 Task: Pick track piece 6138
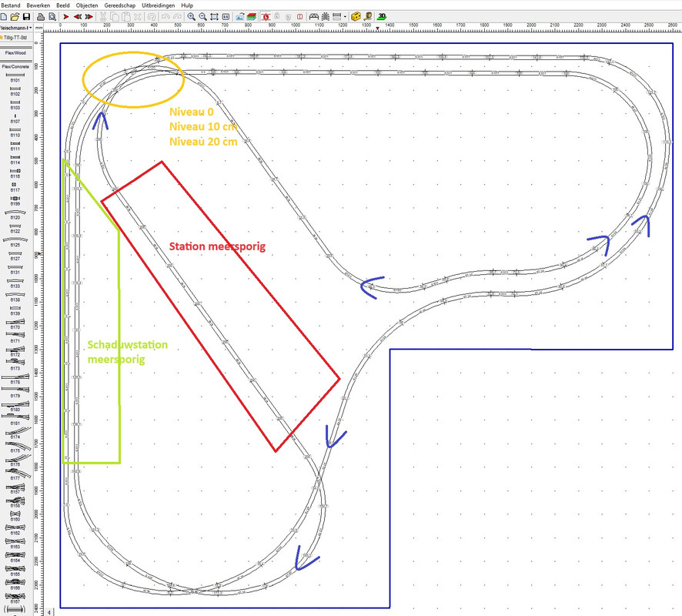(x=15, y=297)
